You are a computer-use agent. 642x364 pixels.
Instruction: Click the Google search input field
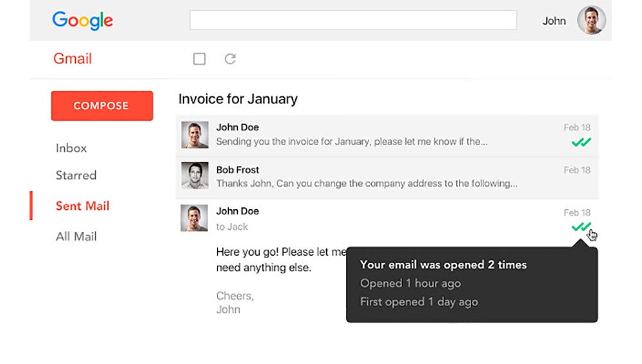353,20
